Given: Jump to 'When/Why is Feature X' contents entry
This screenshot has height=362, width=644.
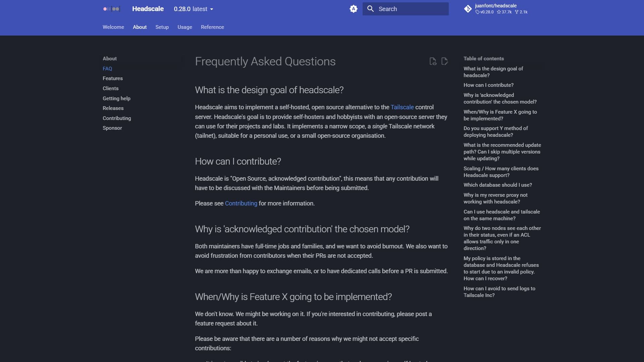Looking at the screenshot, I should tap(500, 115).
